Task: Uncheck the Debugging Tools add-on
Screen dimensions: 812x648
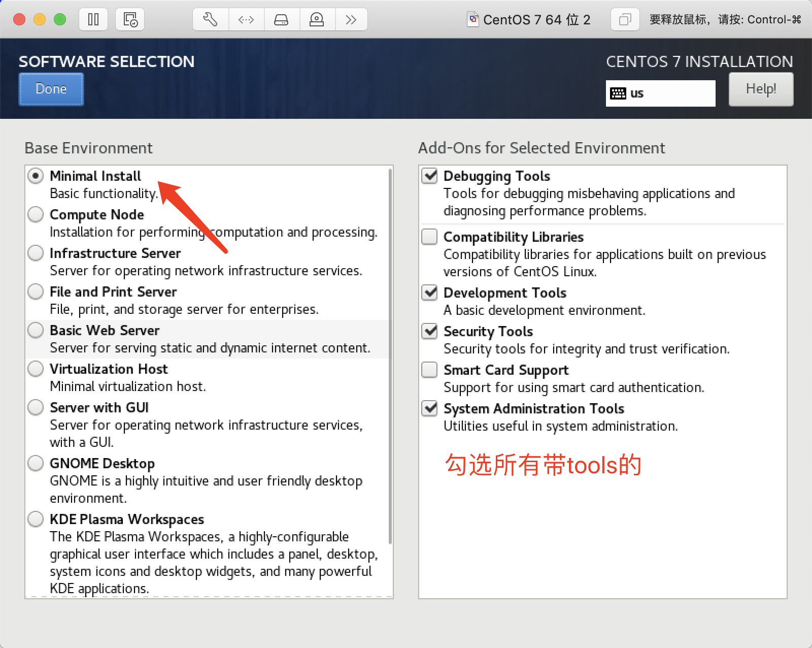Action: pyautogui.click(x=430, y=176)
